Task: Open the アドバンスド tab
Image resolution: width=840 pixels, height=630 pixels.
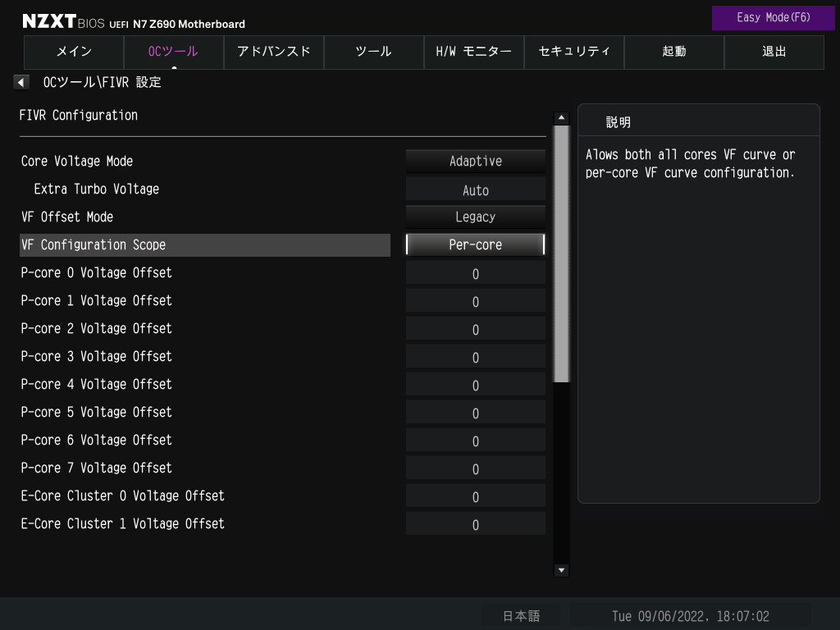Action: point(273,52)
